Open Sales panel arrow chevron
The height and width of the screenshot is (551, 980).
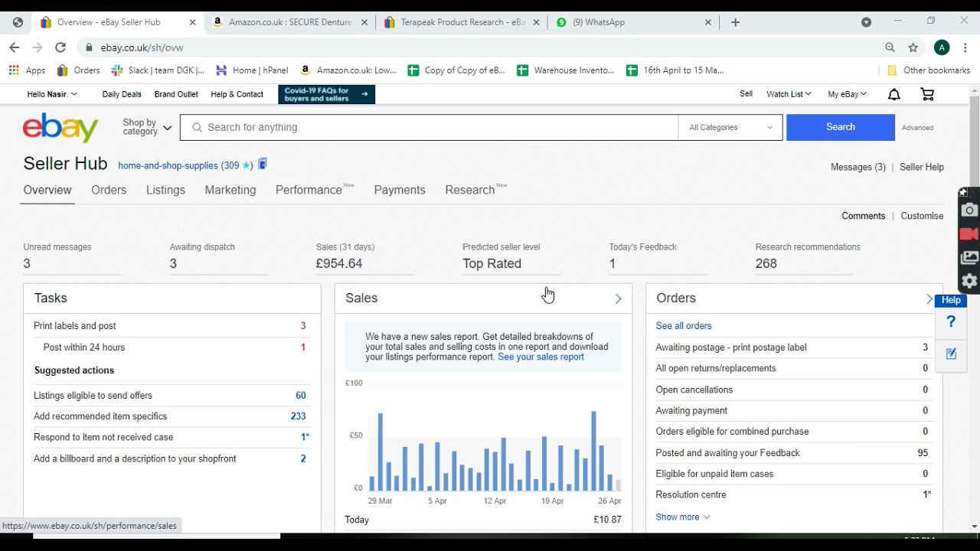coord(618,298)
